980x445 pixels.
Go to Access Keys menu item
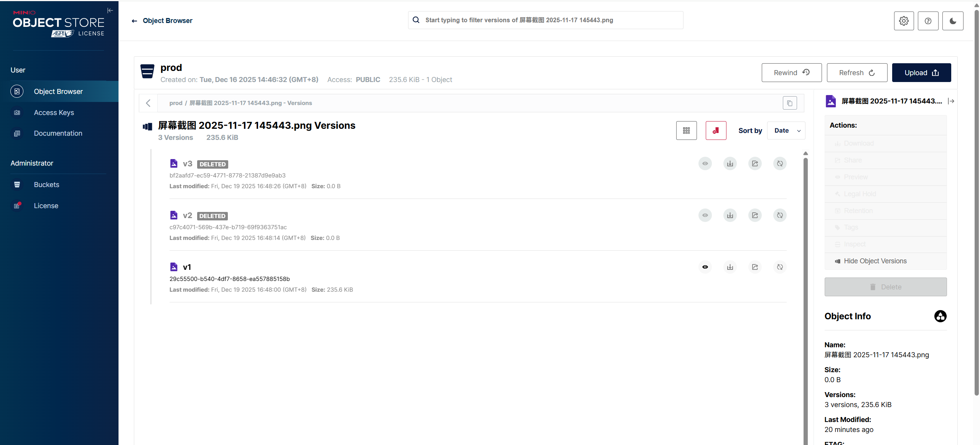point(54,113)
